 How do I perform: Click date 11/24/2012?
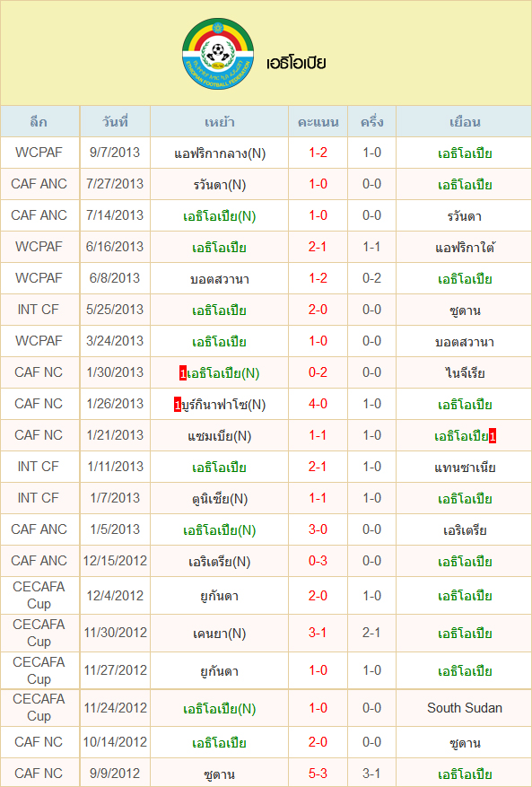tap(115, 709)
